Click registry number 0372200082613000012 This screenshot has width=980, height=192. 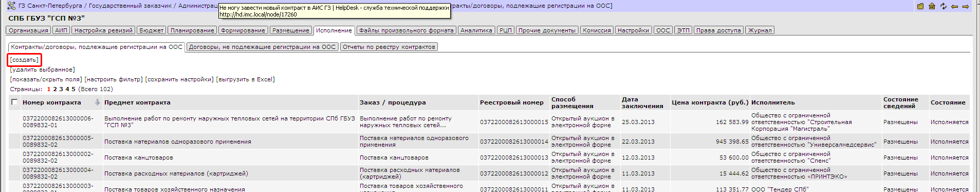(x=514, y=173)
